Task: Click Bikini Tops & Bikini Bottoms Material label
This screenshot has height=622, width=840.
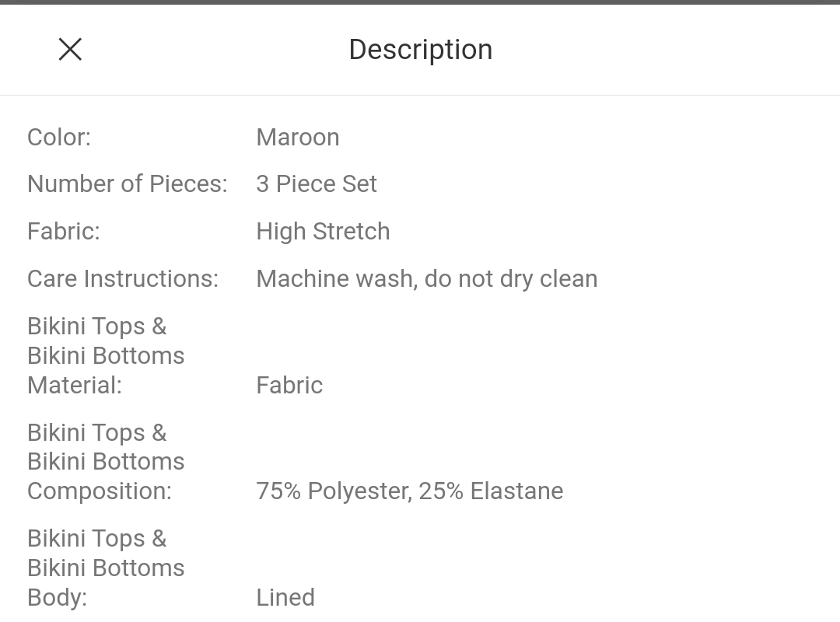Action: pos(106,356)
